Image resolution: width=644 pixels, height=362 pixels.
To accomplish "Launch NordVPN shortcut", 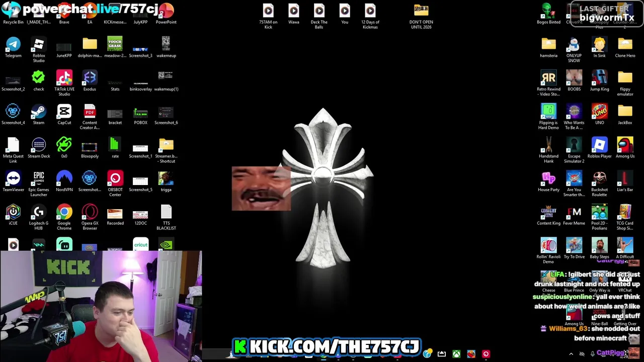I will pos(64,182).
